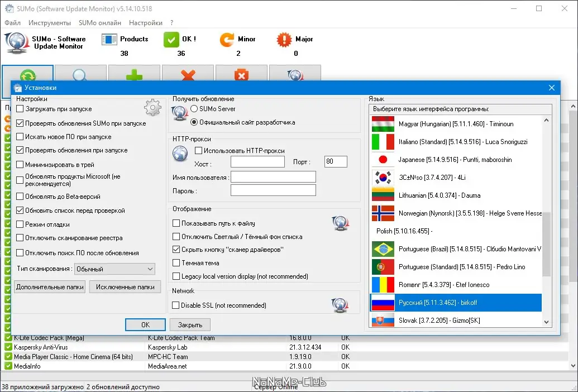Click the red Major updates icon
578x392 pixels.
point(284,40)
